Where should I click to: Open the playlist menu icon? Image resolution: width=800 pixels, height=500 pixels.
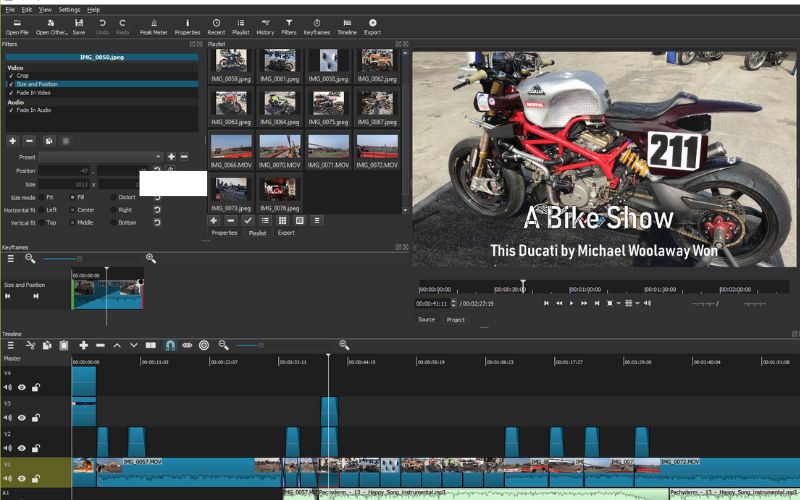click(x=317, y=220)
